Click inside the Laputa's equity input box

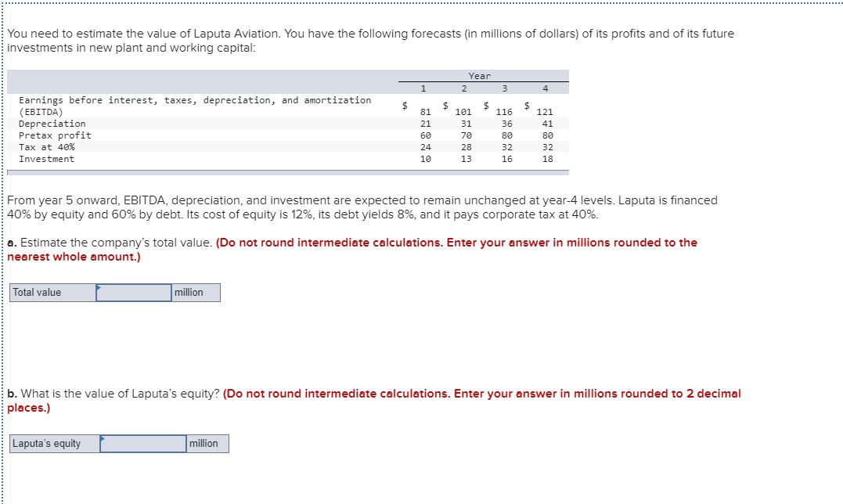click(x=141, y=443)
